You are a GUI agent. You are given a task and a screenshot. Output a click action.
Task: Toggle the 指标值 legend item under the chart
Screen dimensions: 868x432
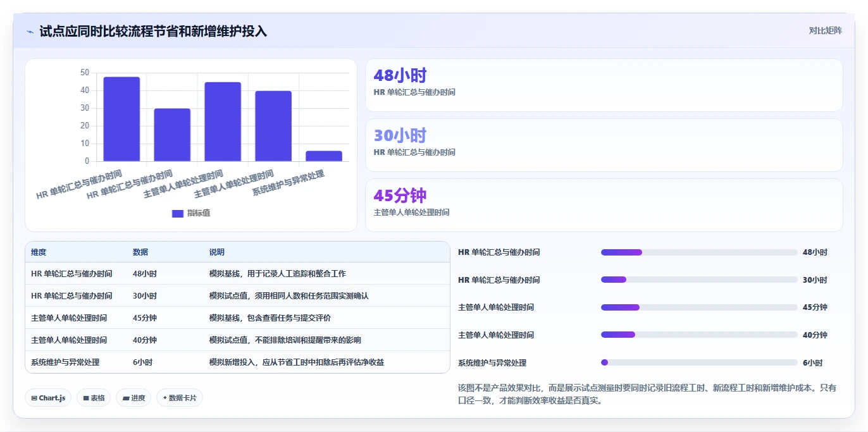[191, 213]
